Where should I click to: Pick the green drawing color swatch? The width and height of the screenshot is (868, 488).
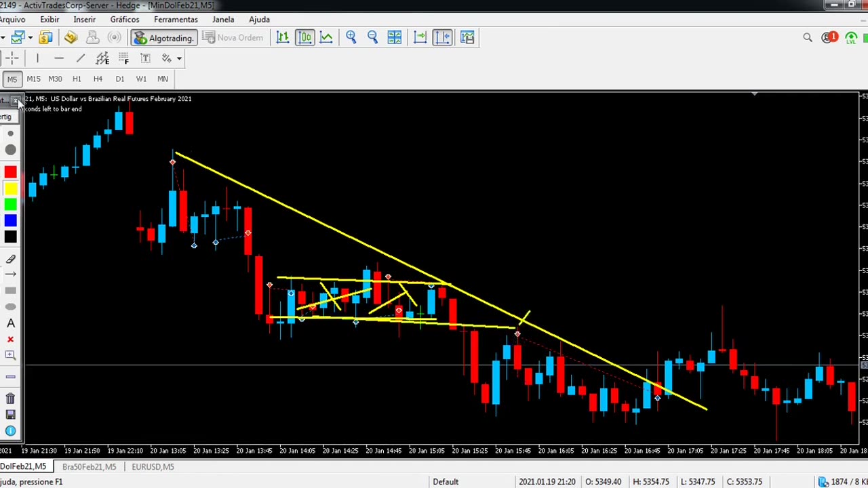pyautogui.click(x=10, y=205)
